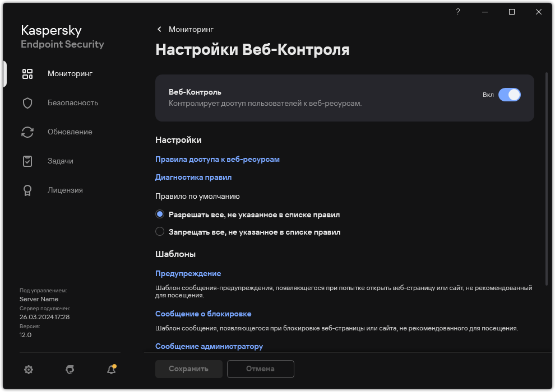Viewport: 555px width, 392px height.
Task: Select «Запрещать все, не указанное в списке правил»
Action: (160, 231)
